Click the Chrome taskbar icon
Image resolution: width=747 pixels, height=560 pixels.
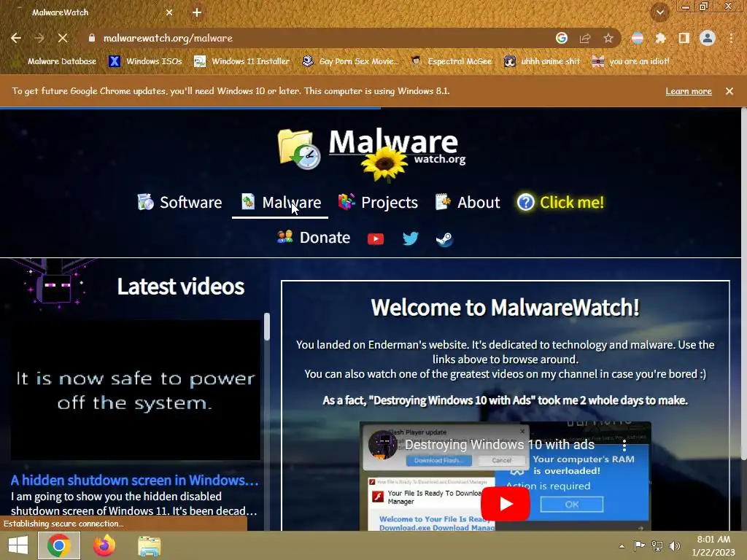click(x=58, y=545)
